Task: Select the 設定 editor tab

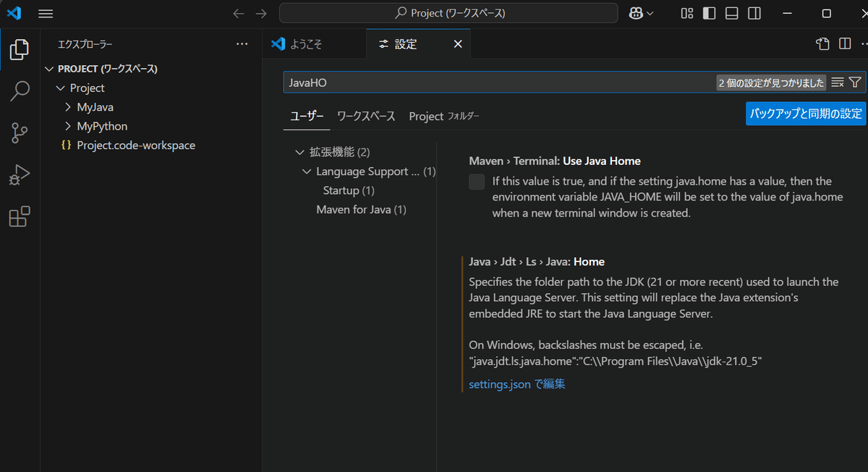Action: click(419, 44)
